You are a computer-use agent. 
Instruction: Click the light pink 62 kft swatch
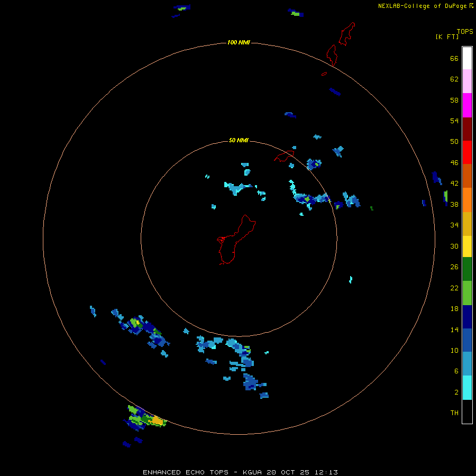pos(467,81)
